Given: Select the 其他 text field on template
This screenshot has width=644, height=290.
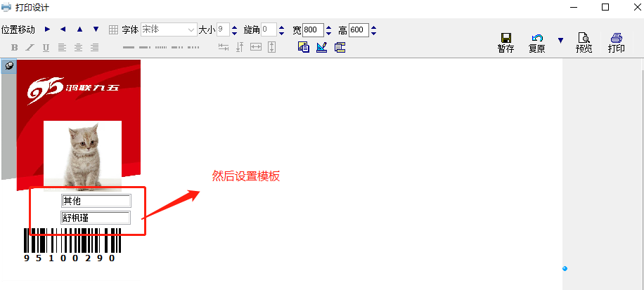Looking at the screenshot, I should (96, 201).
